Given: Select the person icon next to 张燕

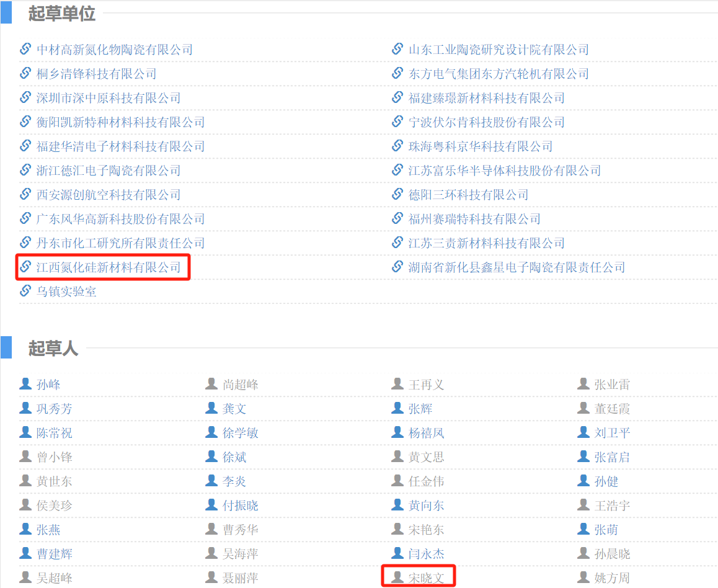Looking at the screenshot, I should (25, 529).
